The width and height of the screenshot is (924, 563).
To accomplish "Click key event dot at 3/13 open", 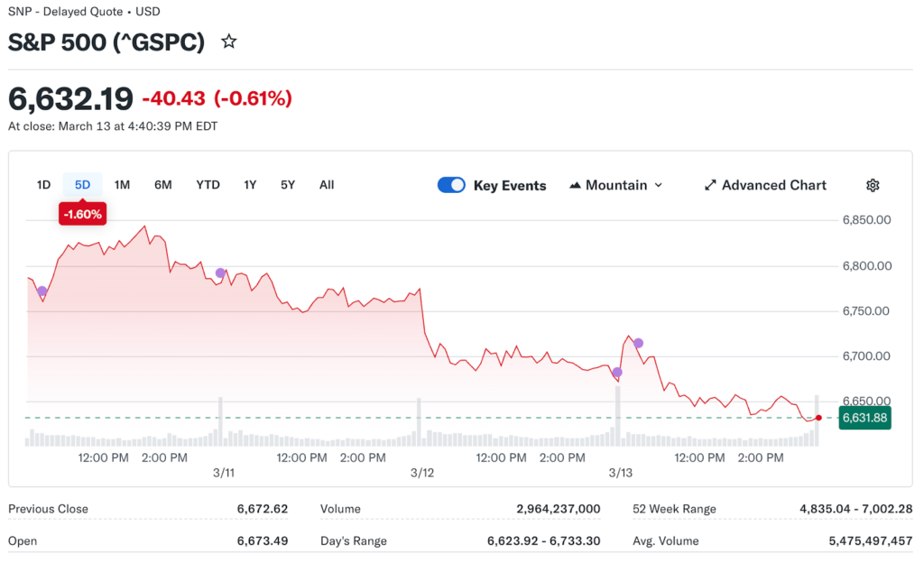I will [x=617, y=372].
